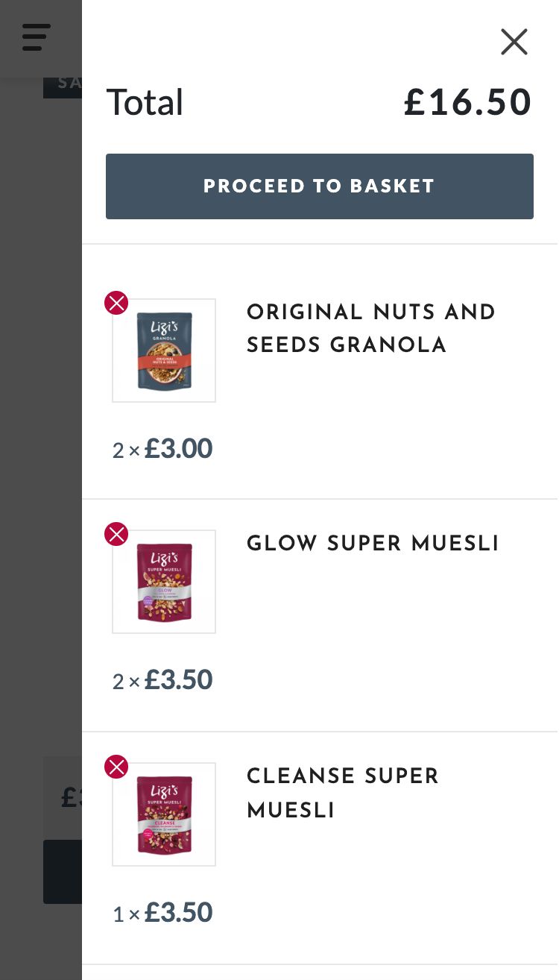Viewport: 559px width, 980px height.
Task: Click Proceed to Basket button
Action: [x=319, y=186]
